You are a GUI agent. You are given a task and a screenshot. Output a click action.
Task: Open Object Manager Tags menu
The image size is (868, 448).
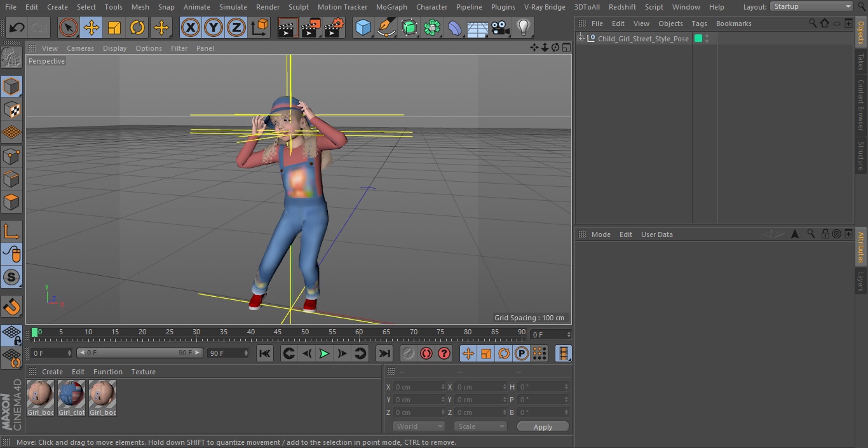pyautogui.click(x=699, y=24)
